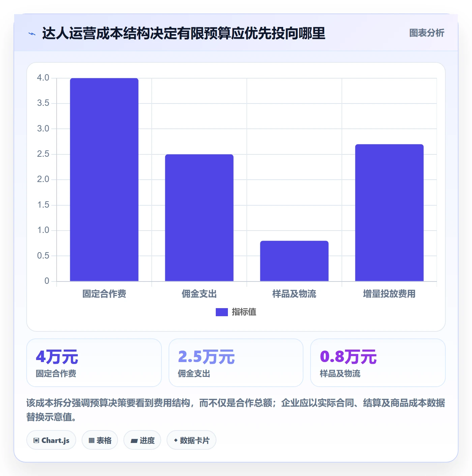Viewport: 472px width, 476px height.
Task: Toggle the 指标值 legend color swatch
Action: click(x=222, y=312)
